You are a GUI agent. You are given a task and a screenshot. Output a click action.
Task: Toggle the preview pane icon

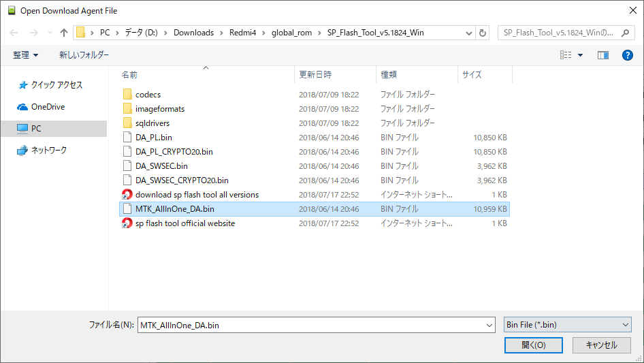click(x=603, y=55)
